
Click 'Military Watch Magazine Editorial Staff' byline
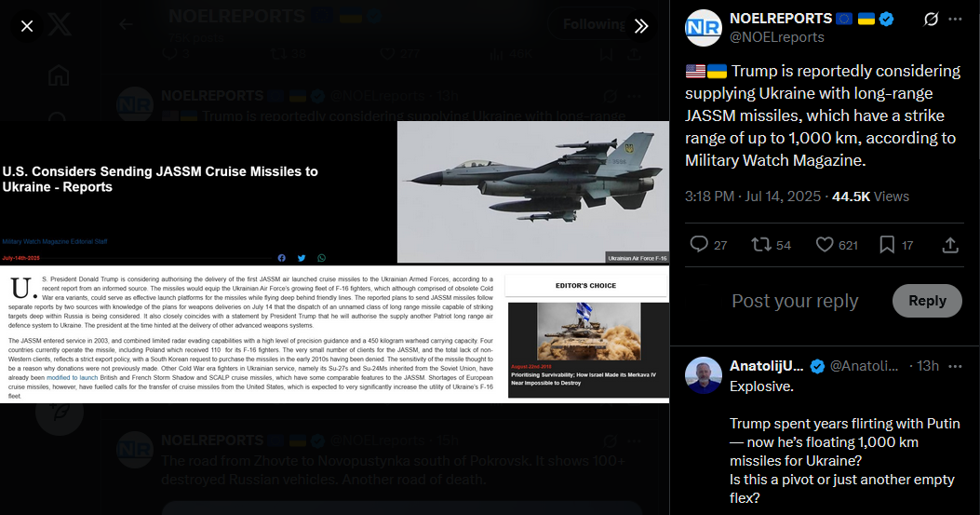pos(55,241)
